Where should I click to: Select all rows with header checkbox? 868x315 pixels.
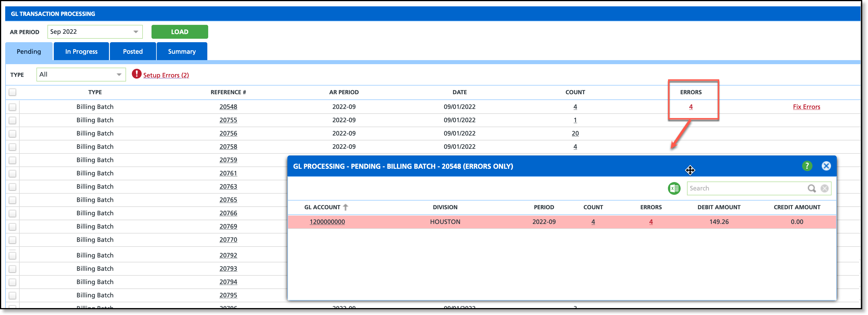pyautogui.click(x=12, y=92)
